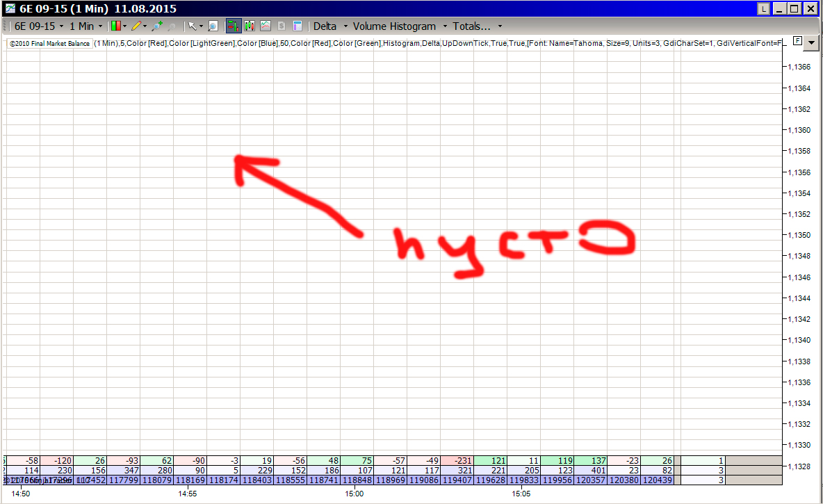This screenshot has width=823, height=504.
Task: Open the Delta dropdown arrow
Action: [345, 26]
